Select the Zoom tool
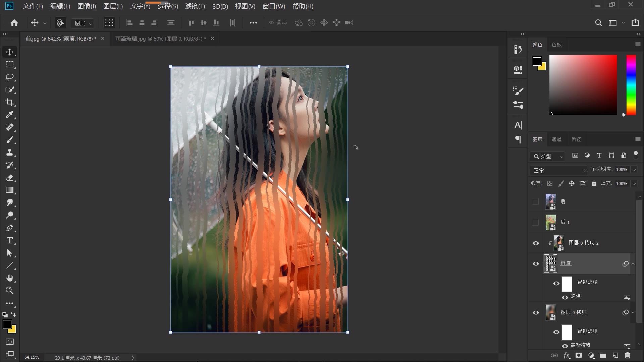 point(10,291)
